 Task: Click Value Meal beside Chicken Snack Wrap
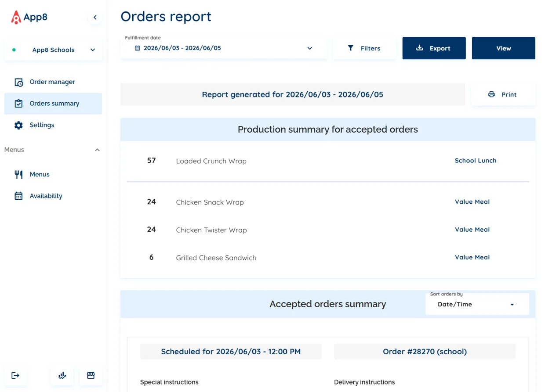[472, 202]
